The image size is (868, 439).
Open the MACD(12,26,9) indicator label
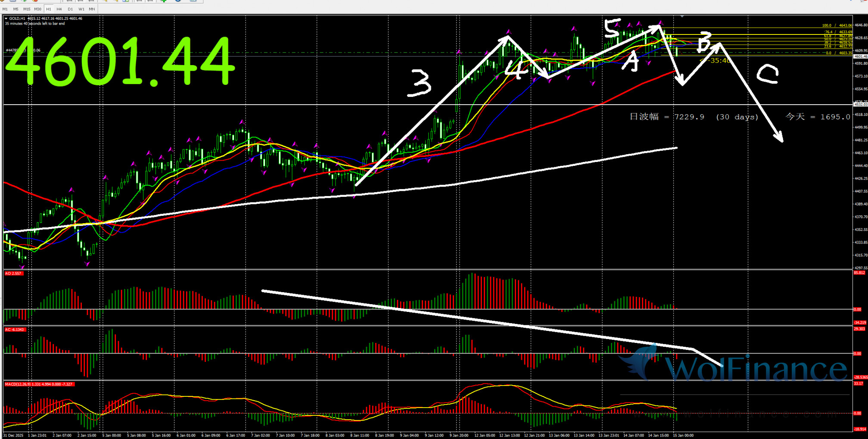click(x=39, y=384)
